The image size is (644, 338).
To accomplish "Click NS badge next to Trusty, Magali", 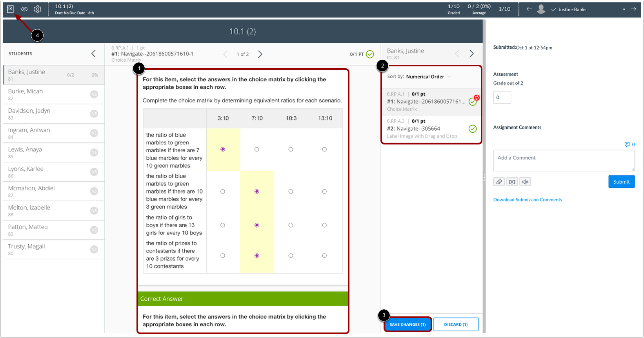I will 94,249.
